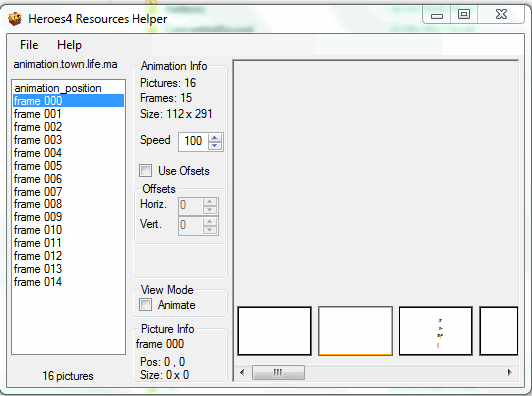The height and width of the screenshot is (396, 532).
Task: Select frame 000 in the list
Action: (68, 101)
